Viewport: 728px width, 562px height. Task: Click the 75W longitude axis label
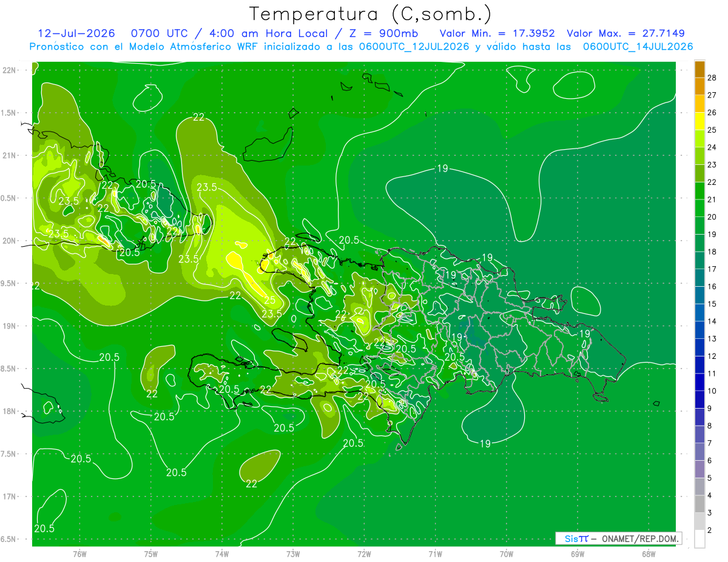point(150,554)
